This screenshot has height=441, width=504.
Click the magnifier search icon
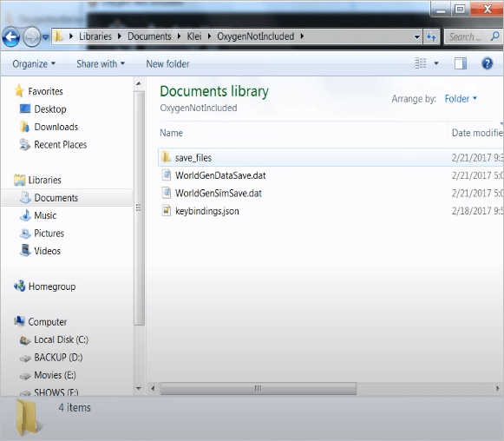[x=495, y=36]
